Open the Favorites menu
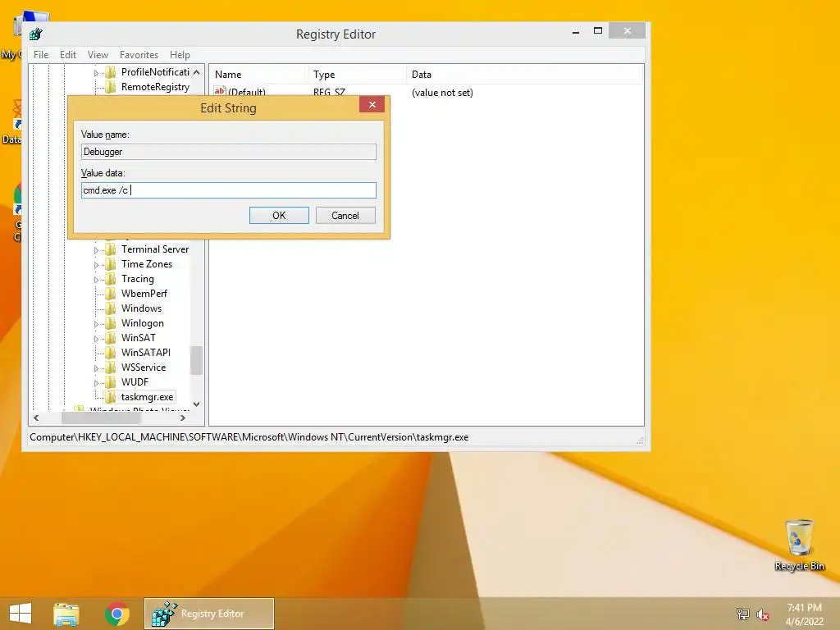 click(139, 55)
